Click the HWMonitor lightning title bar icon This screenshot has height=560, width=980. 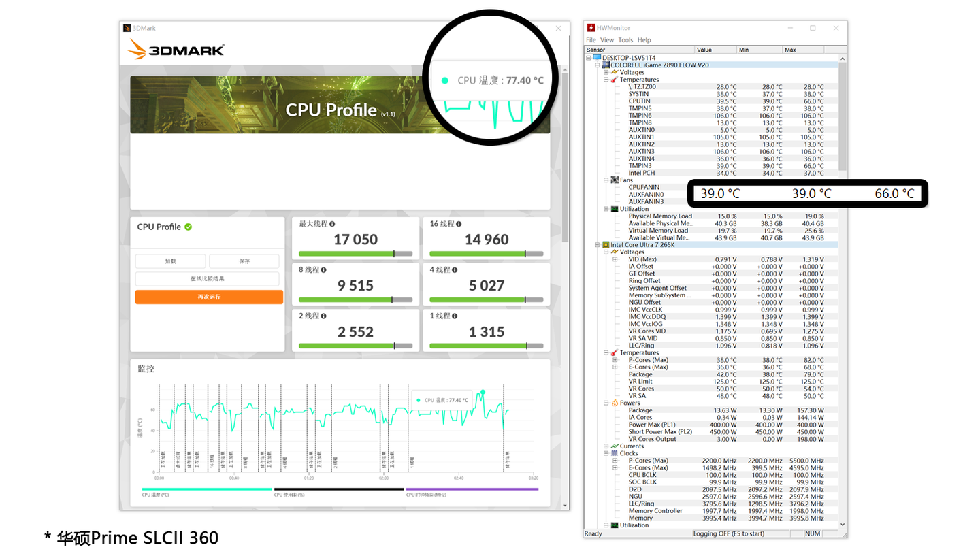pos(591,28)
